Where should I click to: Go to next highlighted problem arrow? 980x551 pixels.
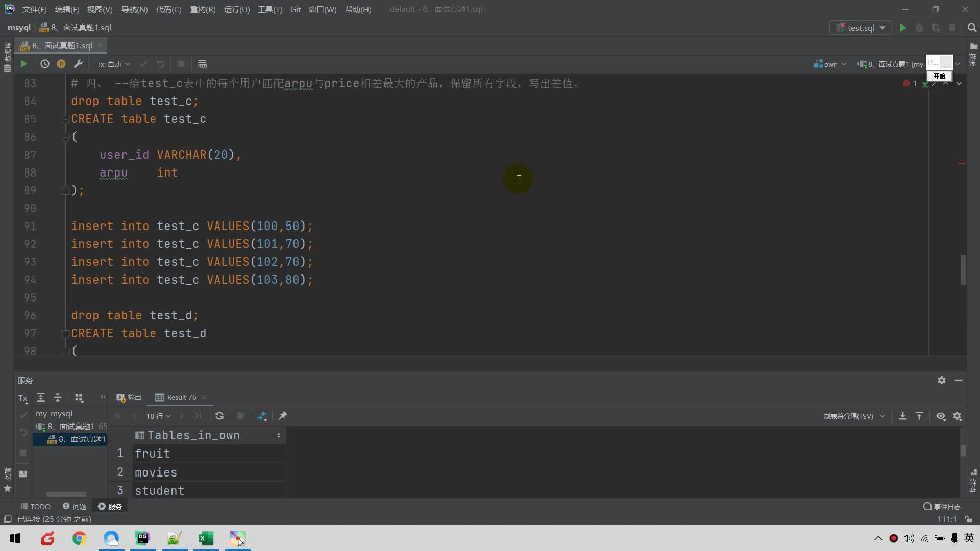tap(959, 83)
